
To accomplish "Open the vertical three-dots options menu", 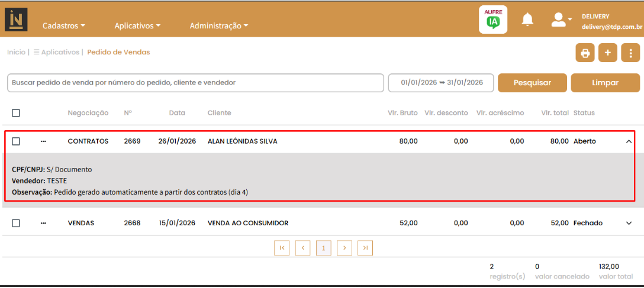I will (630, 53).
